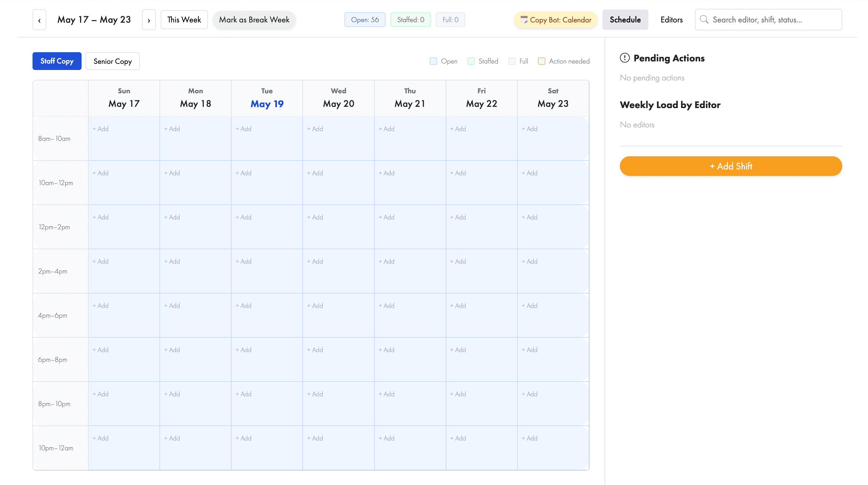Open Copy Bot: Calendar
The width and height of the screenshot is (868, 485).
click(556, 20)
